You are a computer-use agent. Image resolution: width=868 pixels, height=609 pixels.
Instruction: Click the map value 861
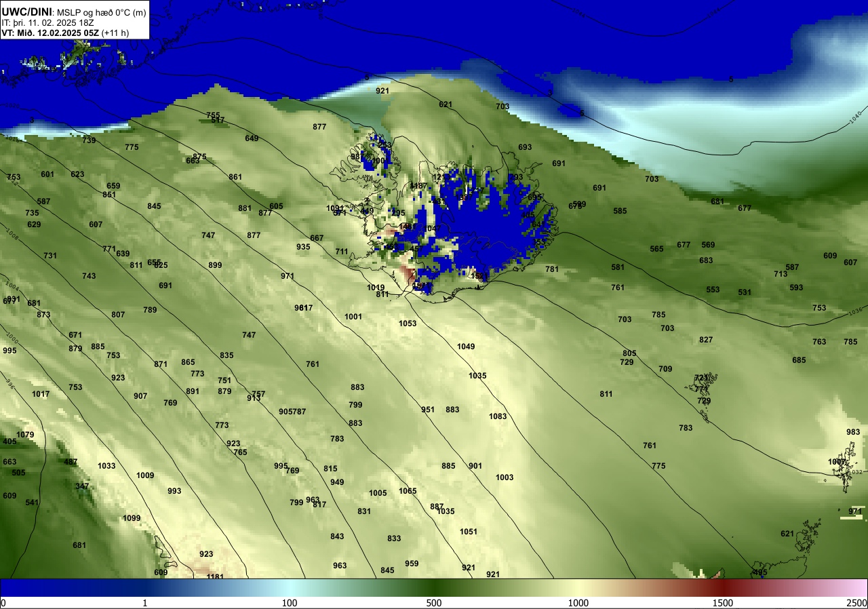[x=235, y=177]
